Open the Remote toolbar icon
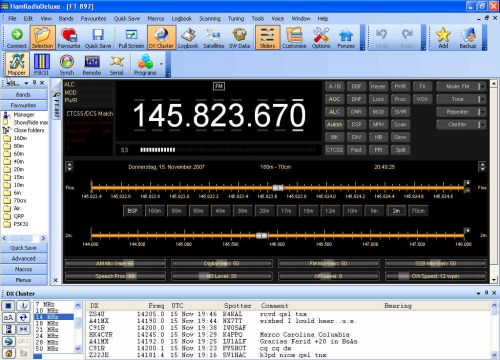 pos(92,64)
